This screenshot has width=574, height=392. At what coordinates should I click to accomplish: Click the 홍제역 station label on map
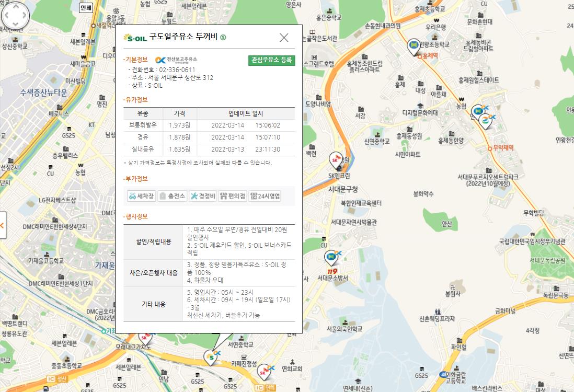pyautogui.click(x=430, y=55)
